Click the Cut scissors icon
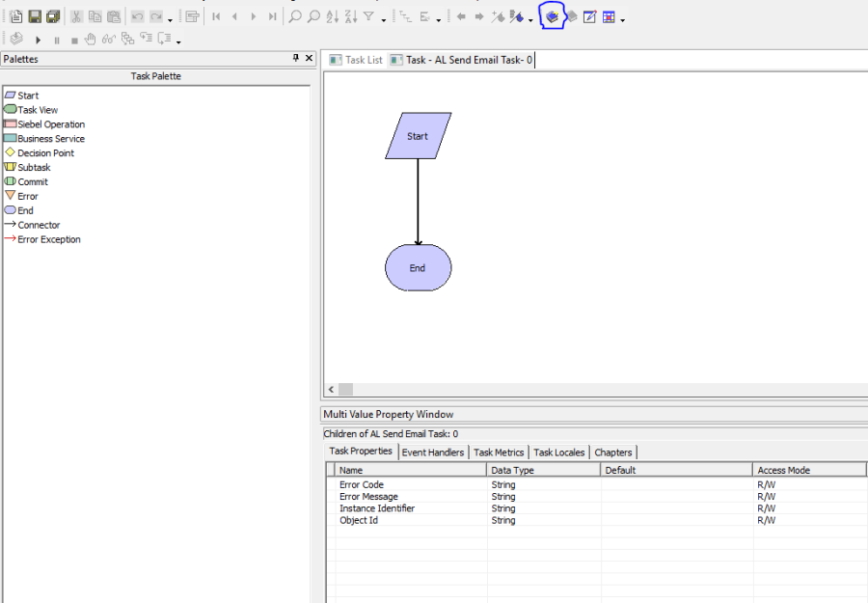Image resolution: width=868 pixels, height=603 pixels. pyautogui.click(x=76, y=17)
